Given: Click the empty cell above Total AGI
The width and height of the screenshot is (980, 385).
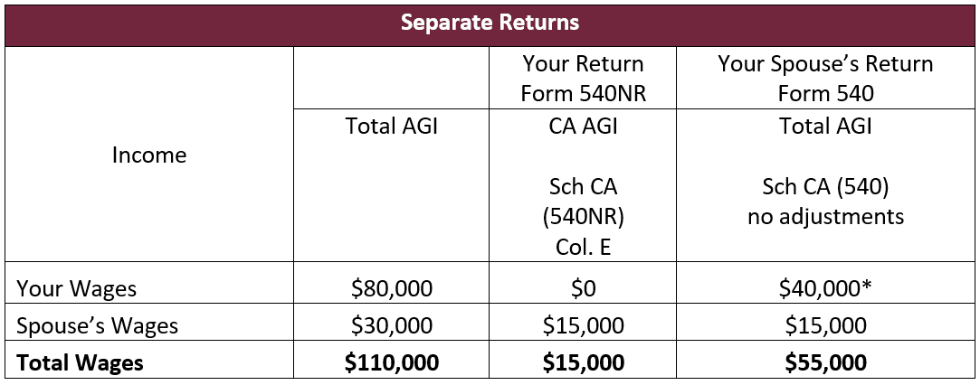Looking at the screenshot, I should (391, 78).
